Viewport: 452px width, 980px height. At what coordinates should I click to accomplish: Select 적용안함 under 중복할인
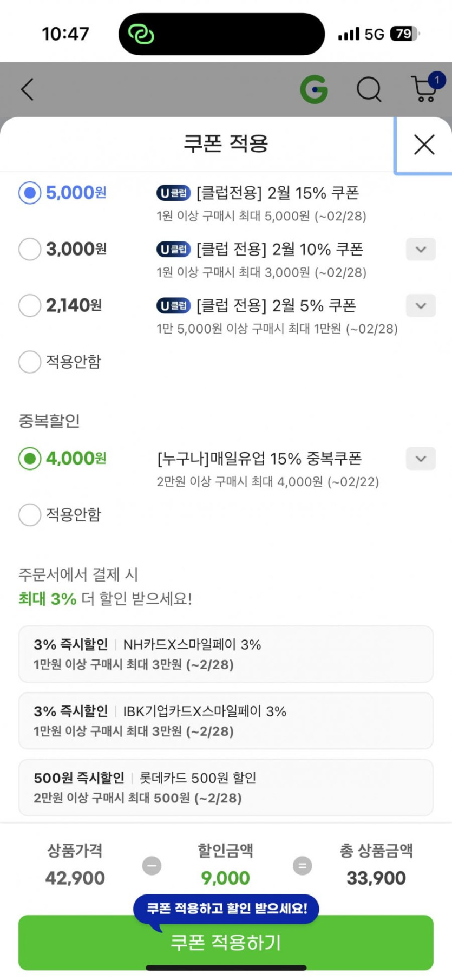[x=30, y=514]
